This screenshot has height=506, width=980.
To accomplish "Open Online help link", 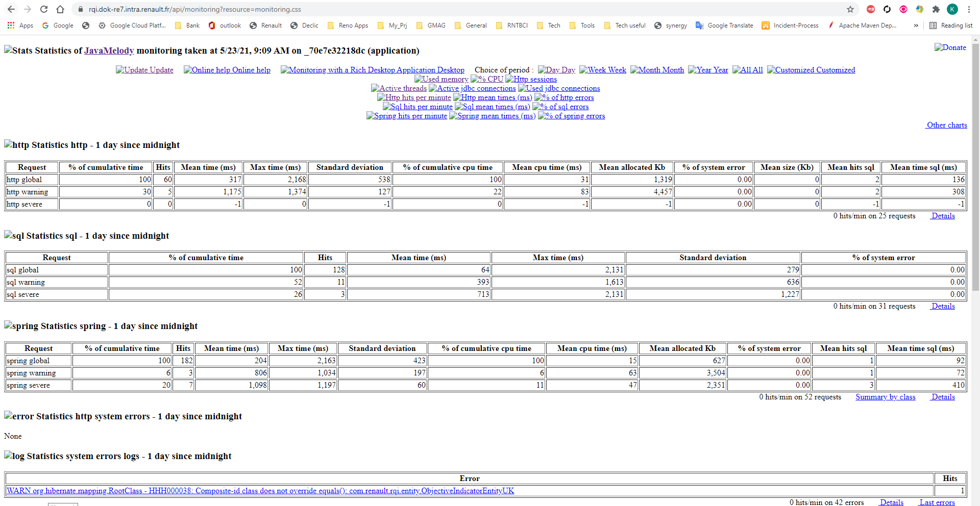I will [227, 70].
